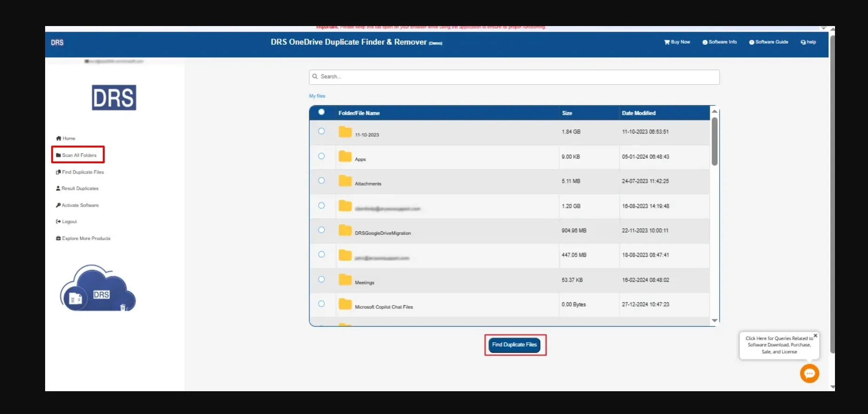The width and height of the screenshot is (868, 414).
Task: Open the Software Guide link
Action: [768, 42]
